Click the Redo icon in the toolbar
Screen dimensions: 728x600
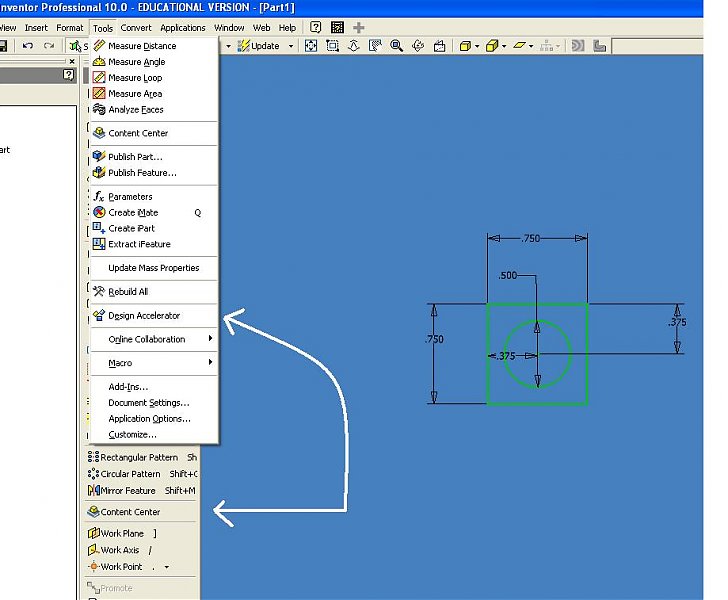tap(49, 46)
